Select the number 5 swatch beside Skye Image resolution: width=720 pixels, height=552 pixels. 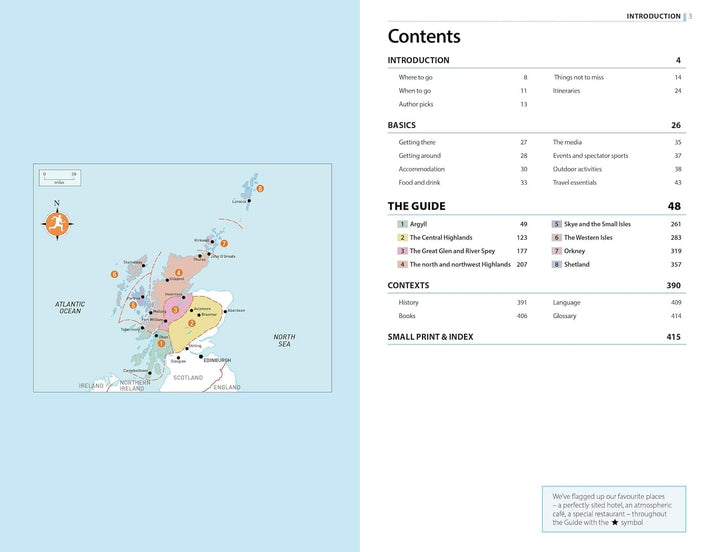point(557,224)
